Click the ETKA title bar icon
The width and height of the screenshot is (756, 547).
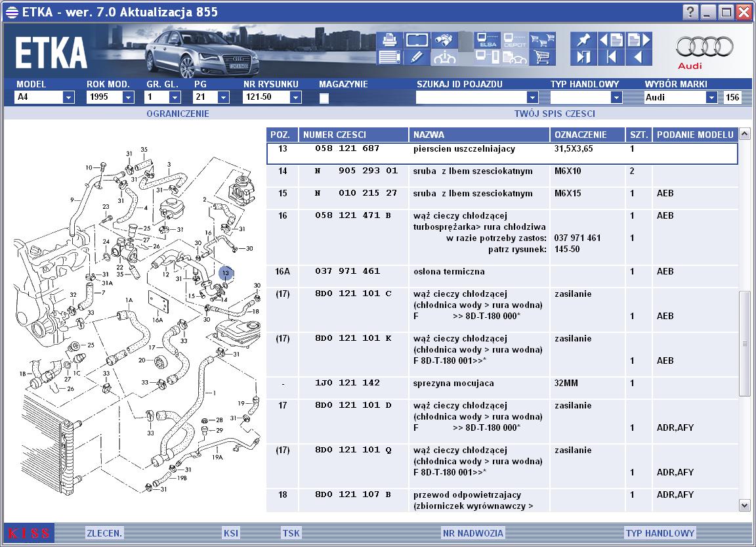(12, 12)
